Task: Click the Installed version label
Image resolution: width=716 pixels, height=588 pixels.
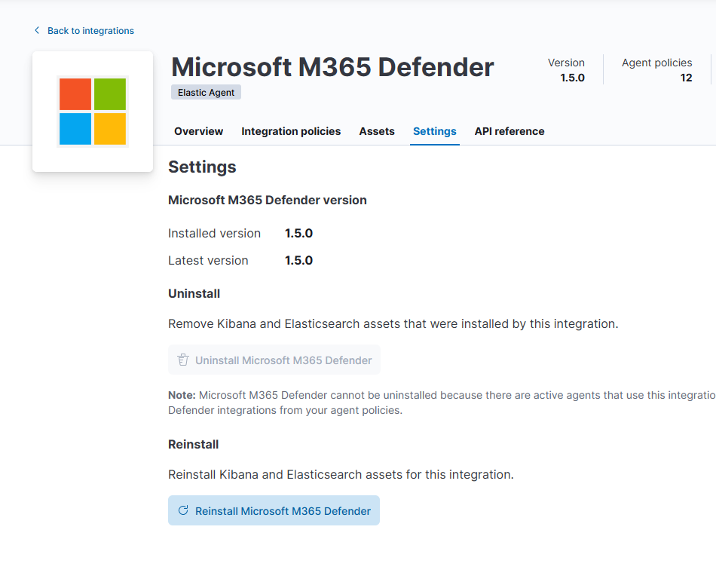Action: (214, 234)
